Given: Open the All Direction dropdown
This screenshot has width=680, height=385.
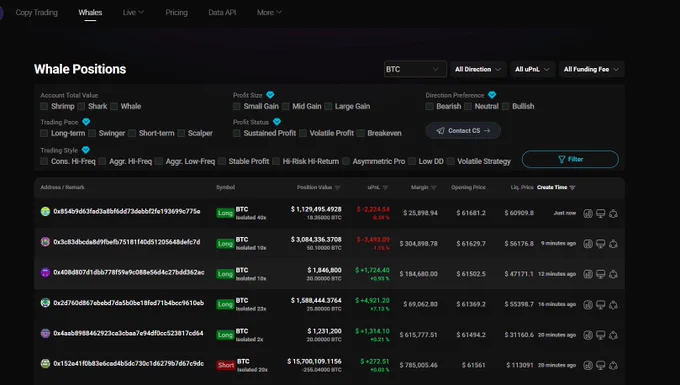Looking at the screenshot, I should click(478, 69).
